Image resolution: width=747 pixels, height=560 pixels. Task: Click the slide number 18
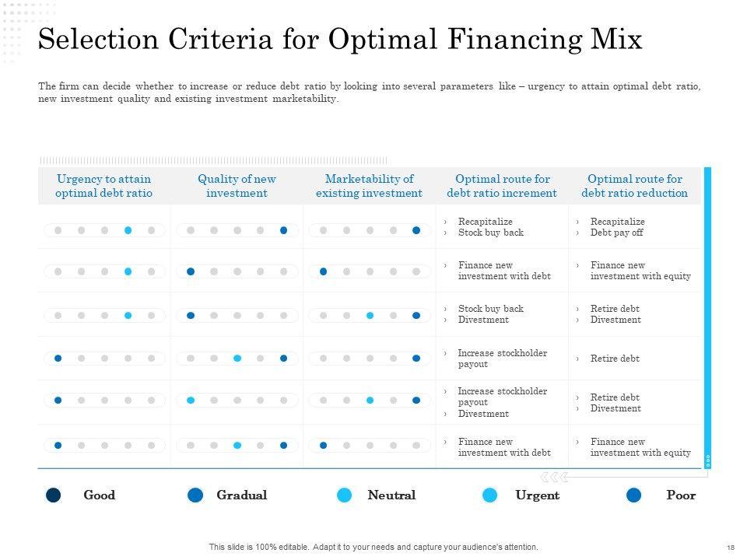click(731, 548)
